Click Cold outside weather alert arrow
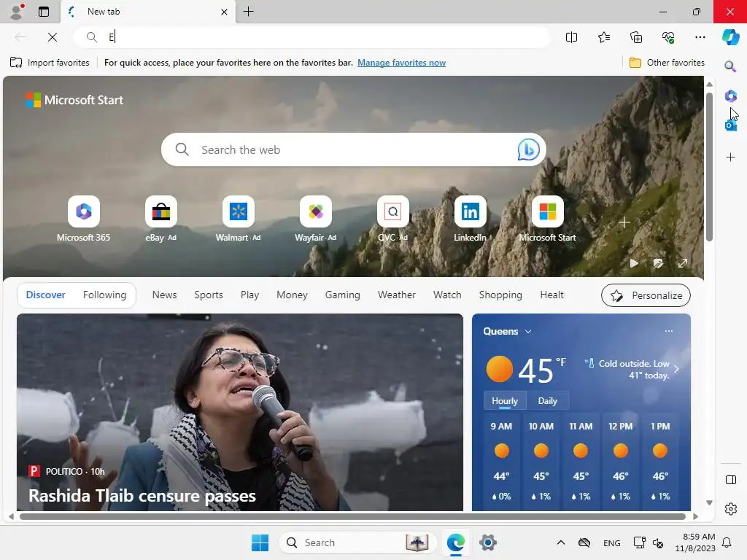 [x=676, y=369]
